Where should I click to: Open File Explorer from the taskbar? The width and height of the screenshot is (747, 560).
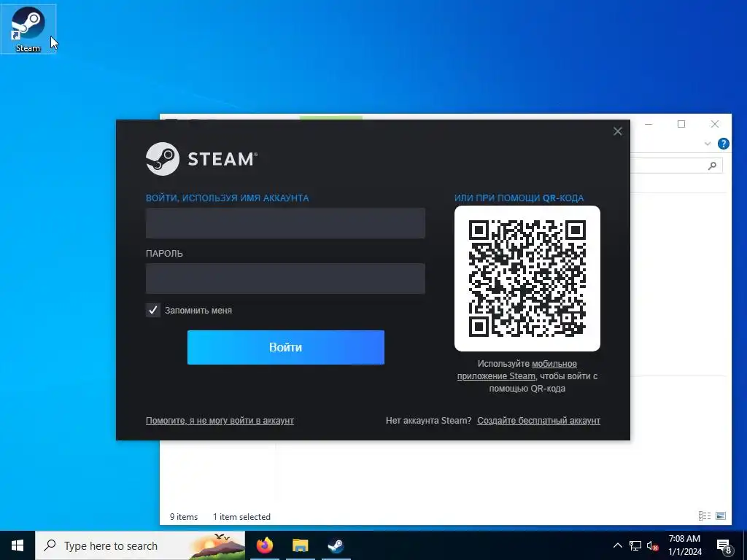(x=300, y=545)
